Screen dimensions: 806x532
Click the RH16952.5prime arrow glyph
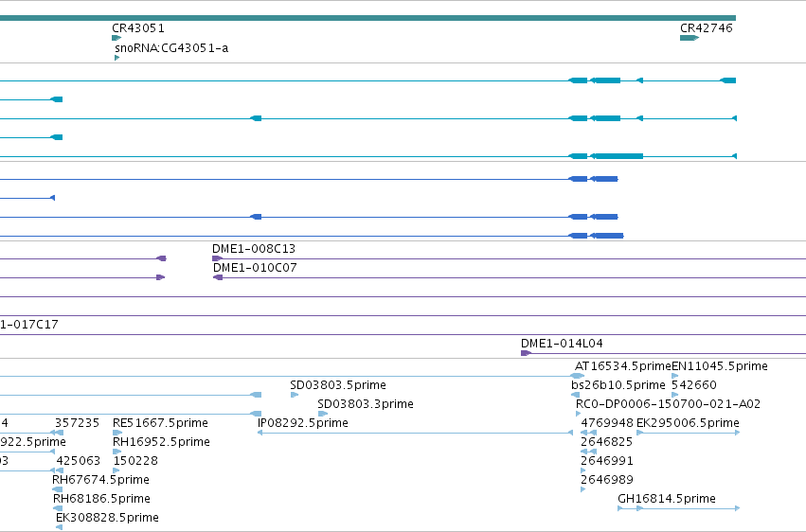117,452
